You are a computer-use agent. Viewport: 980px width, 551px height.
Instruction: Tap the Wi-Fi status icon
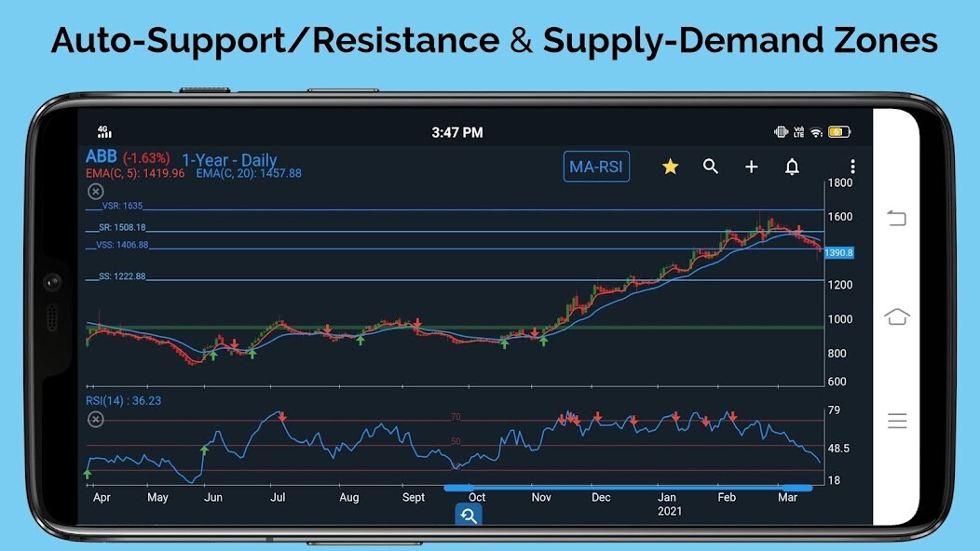click(818, 131)
